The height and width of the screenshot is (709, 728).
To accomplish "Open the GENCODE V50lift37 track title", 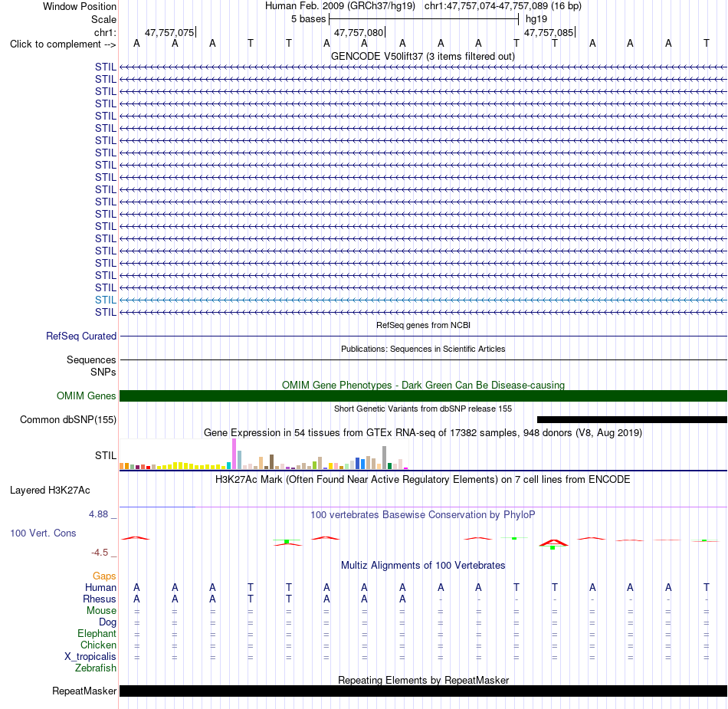I will tap(422, 56).
